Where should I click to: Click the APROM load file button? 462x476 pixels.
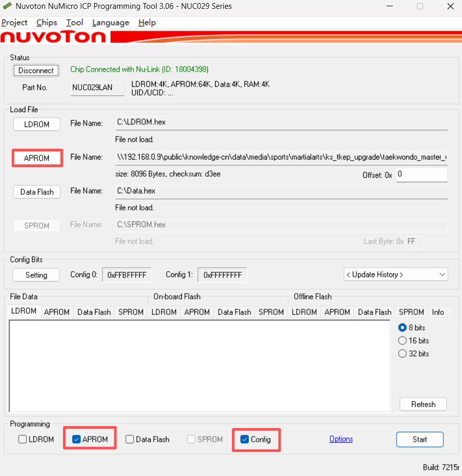click(x=37, y=158)
